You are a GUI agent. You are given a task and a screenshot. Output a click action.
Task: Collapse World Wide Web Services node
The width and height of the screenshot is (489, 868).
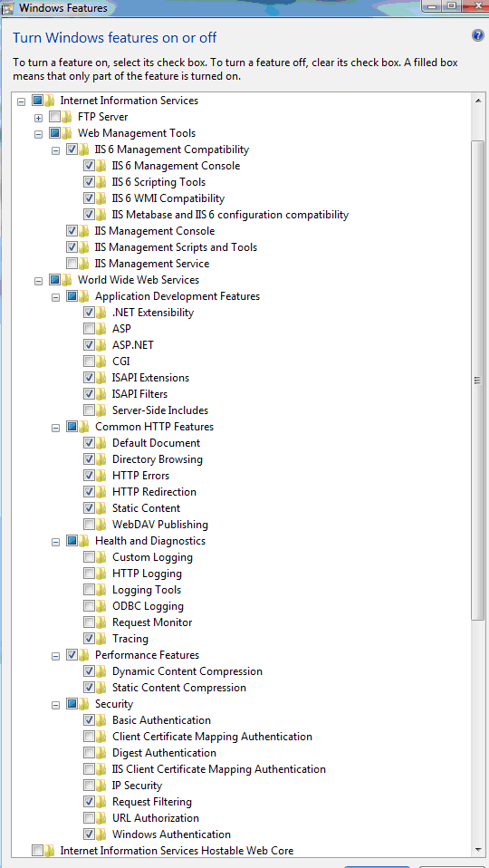click(x=38, y=281)
